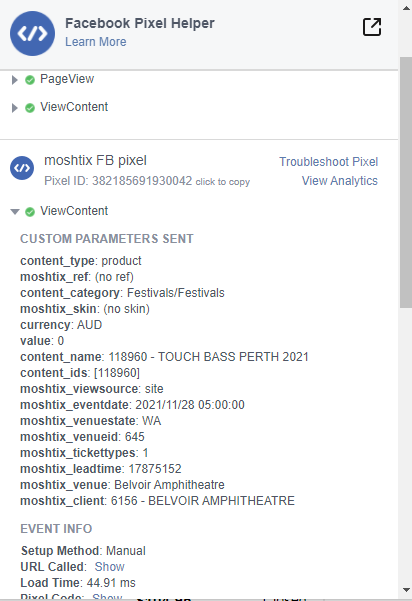Open View Analytics link

pyautogui.click(x=340, y=181)
